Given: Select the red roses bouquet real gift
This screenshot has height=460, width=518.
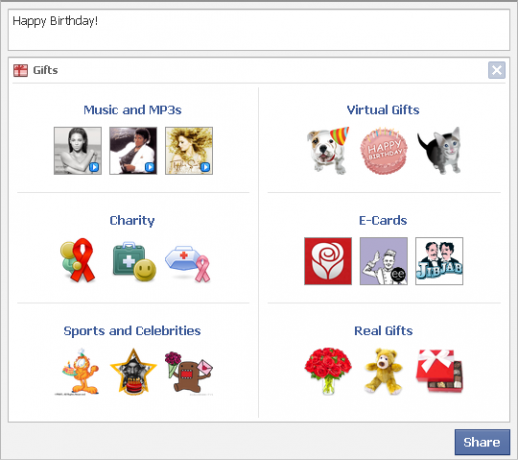Looking at the screenshot, I should (x=328, y=371).
